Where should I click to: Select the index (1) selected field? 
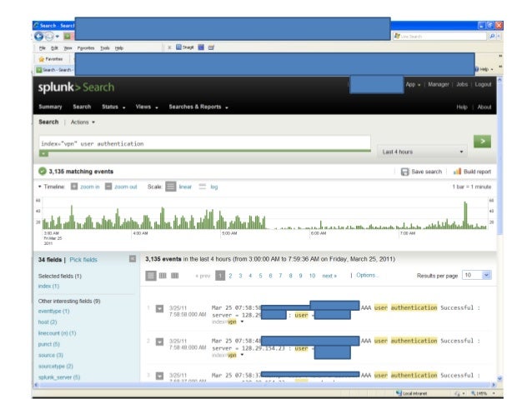point(48,287)
